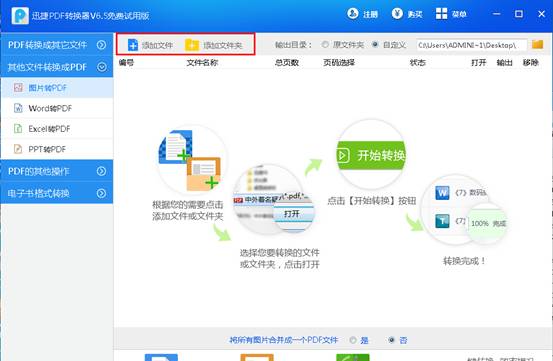
Task: Select the Excel转PDF spreadsheet icon
Action: coord(18,128)
